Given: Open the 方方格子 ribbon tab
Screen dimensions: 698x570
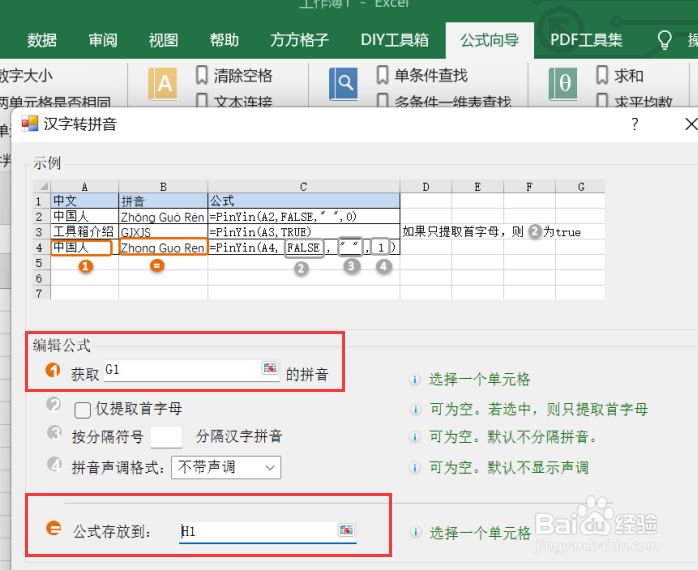Looking at the screenshot, I should pos(300,40).
